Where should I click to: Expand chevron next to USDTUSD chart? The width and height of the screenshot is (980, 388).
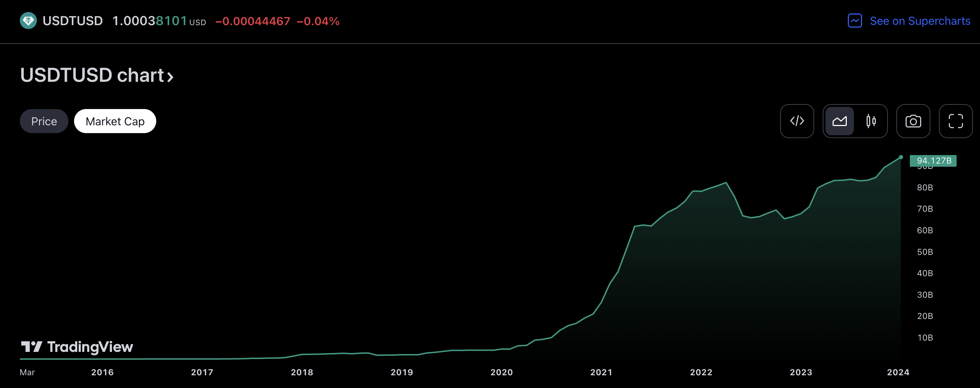(x=170, y=77)
